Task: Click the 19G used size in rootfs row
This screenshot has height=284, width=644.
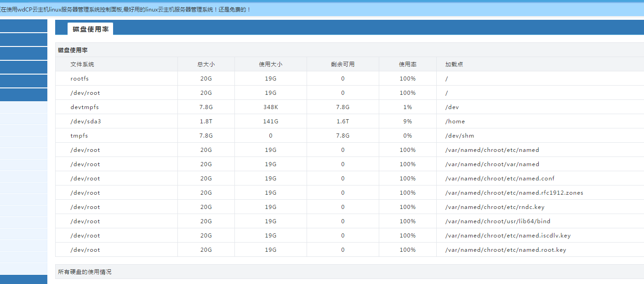Action: (x=271, y=79)
